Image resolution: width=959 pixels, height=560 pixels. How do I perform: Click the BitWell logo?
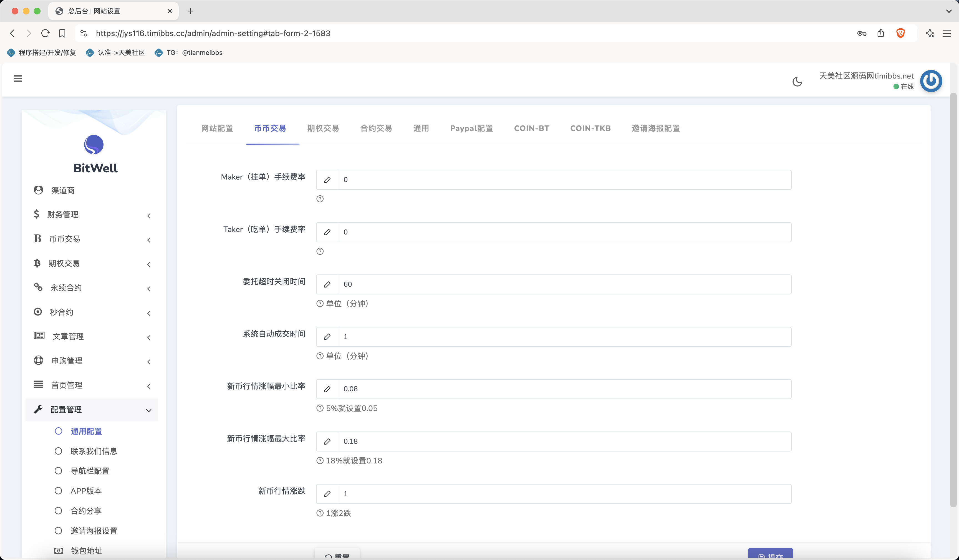[94, 145]
